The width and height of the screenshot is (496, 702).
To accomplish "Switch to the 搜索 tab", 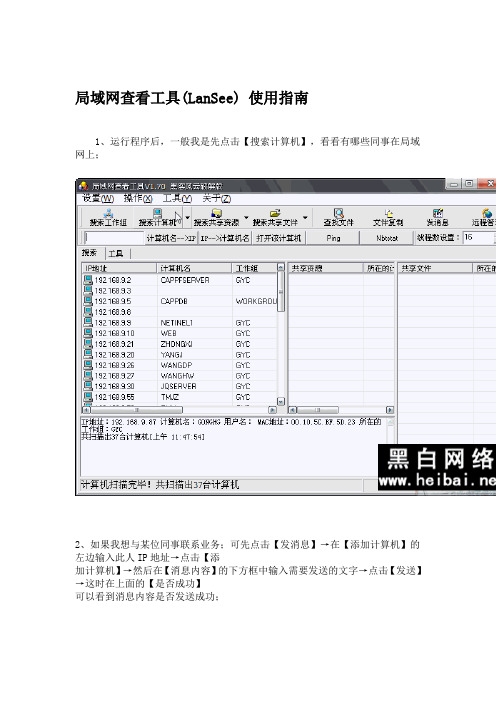I will tap(89, 253).
